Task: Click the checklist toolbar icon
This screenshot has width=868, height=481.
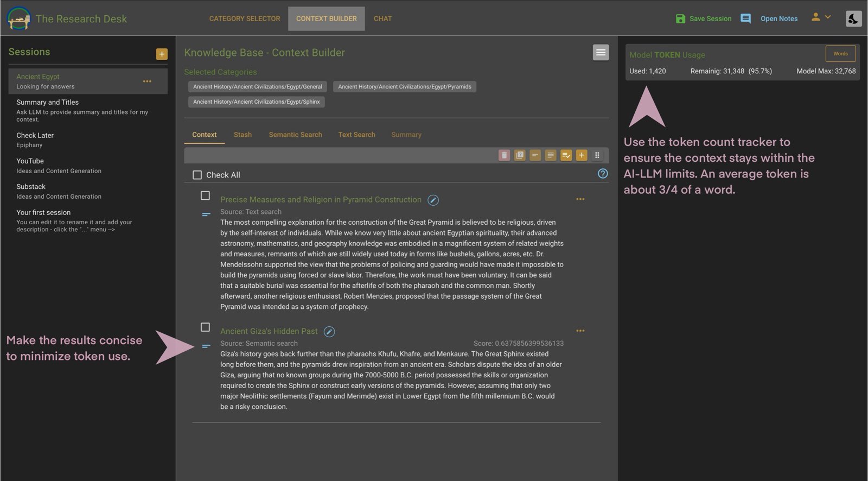Action: (566, 155)
